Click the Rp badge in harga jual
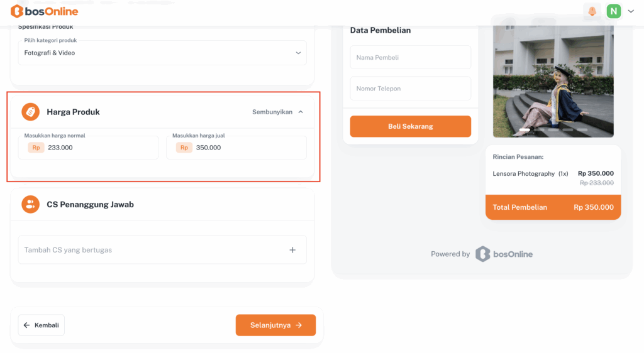 click(184, 148)
